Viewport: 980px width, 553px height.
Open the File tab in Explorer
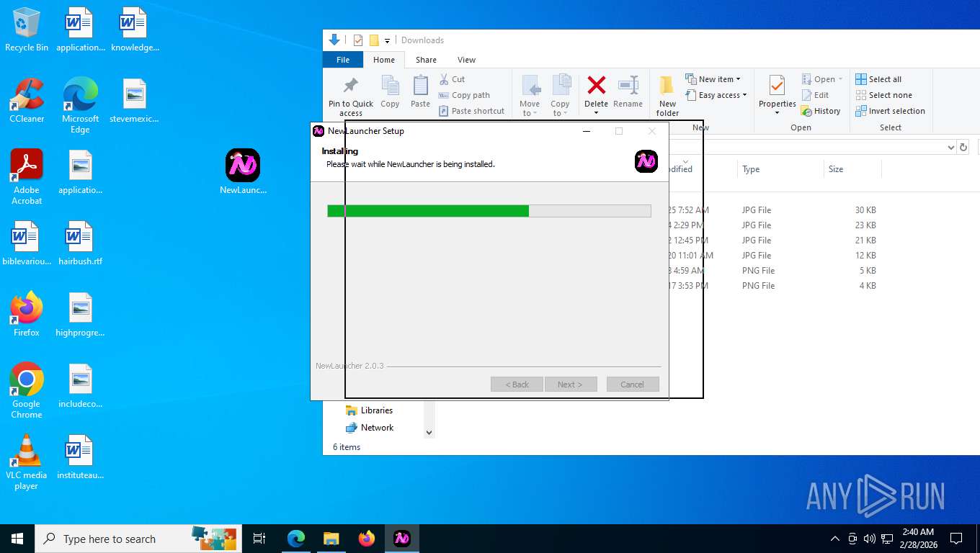pyautogui.click(x=343, y=60)
